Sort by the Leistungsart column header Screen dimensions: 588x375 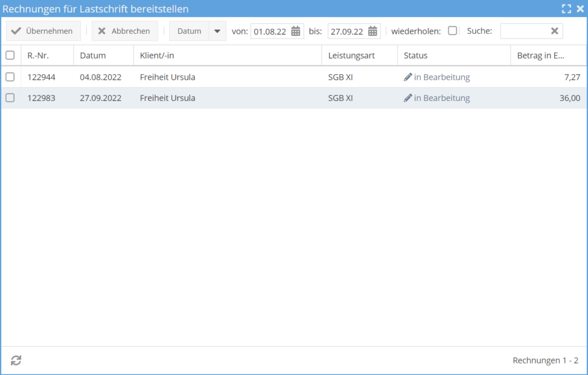[x=351, y=56]
